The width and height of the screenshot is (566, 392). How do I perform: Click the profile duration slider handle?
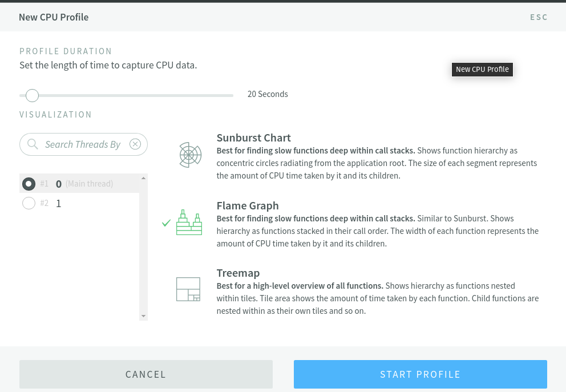click(x=33, y=95)
